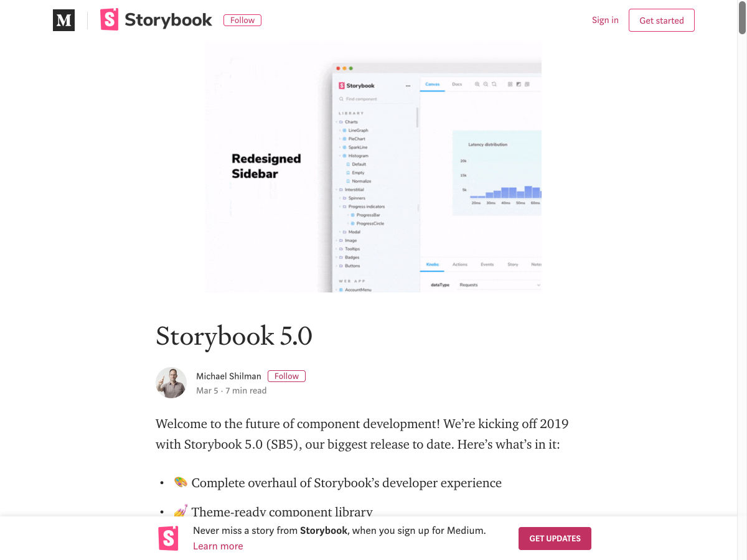Open the Learn more link
747x560 pixels.
click(x=218, y=546)
